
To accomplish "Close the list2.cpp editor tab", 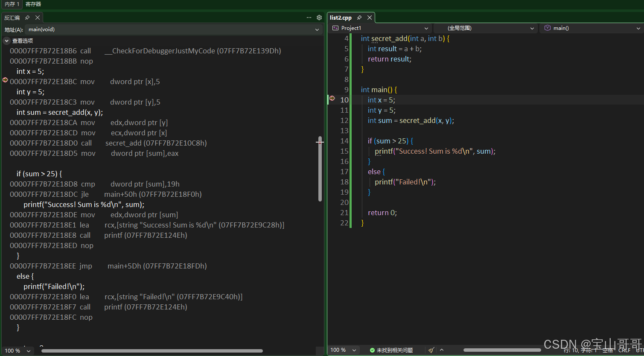I will click(x=370, y=18).
